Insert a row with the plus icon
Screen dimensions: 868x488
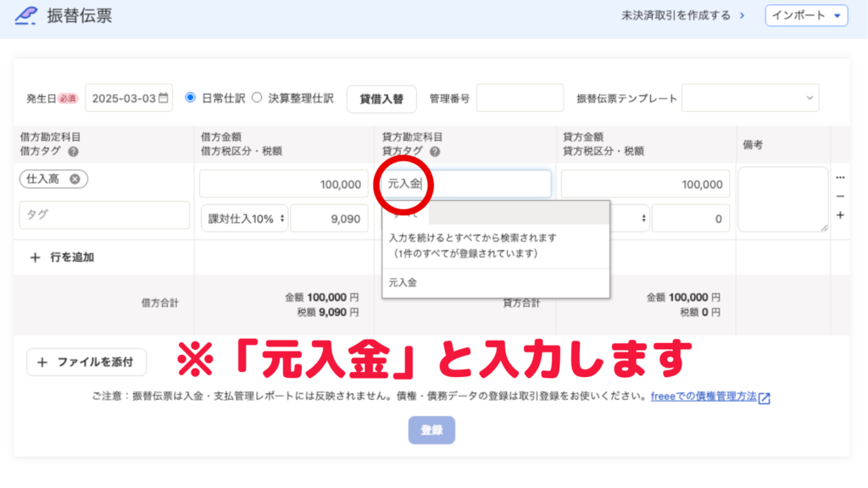point(840,215)
